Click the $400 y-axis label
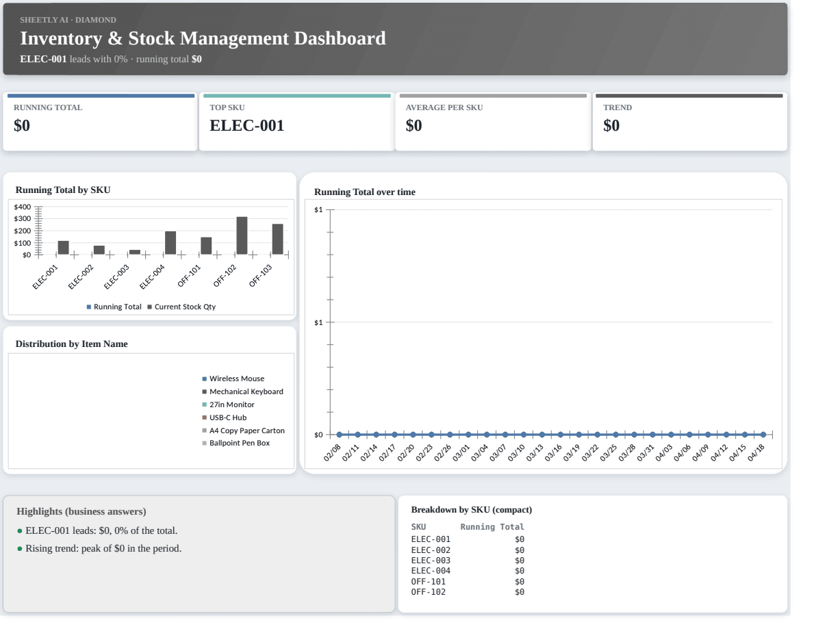The height and width of the screenshot is (631, 840). tap(23, 207)
